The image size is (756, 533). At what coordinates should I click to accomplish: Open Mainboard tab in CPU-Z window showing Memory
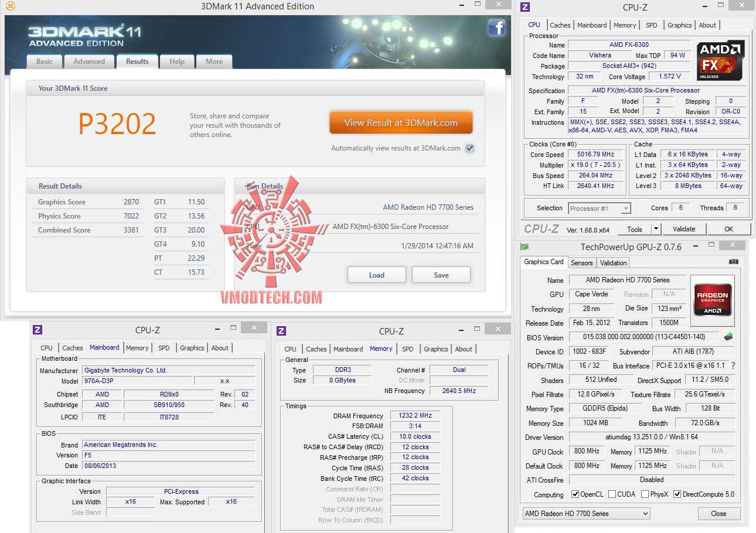[348, 349]
